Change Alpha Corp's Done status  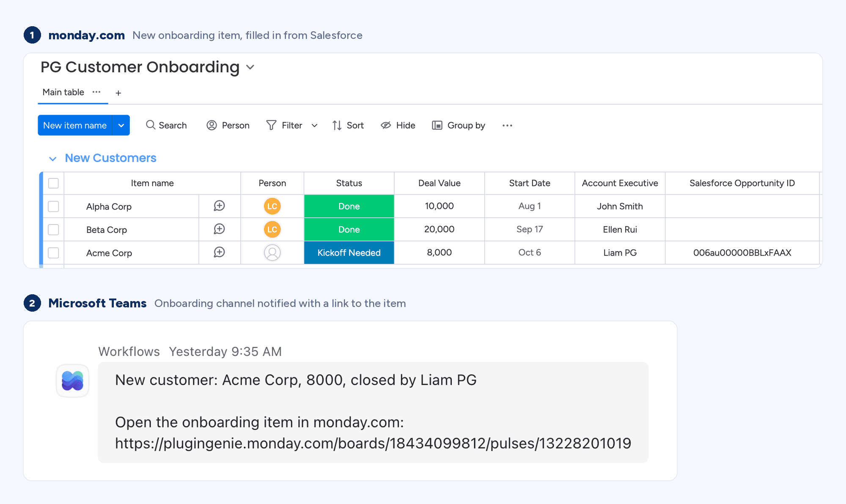349,206
